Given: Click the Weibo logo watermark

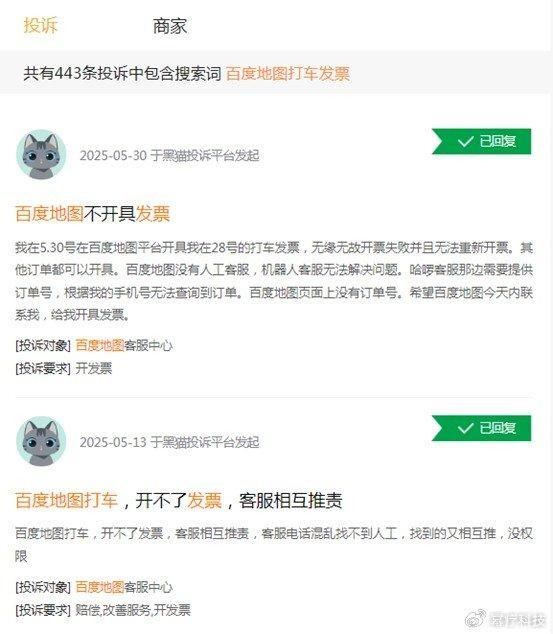Looking at the screenshot, I should (x=476, y=618).
